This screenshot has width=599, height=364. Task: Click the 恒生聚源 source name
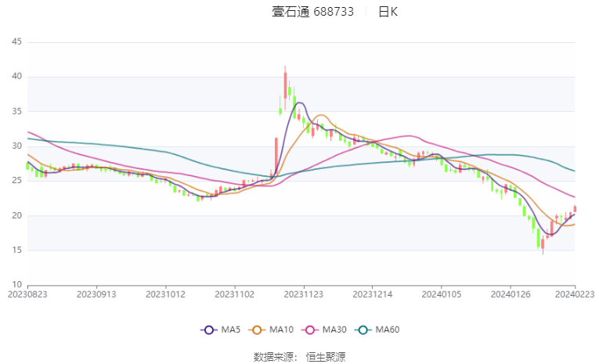click(326, 357)
